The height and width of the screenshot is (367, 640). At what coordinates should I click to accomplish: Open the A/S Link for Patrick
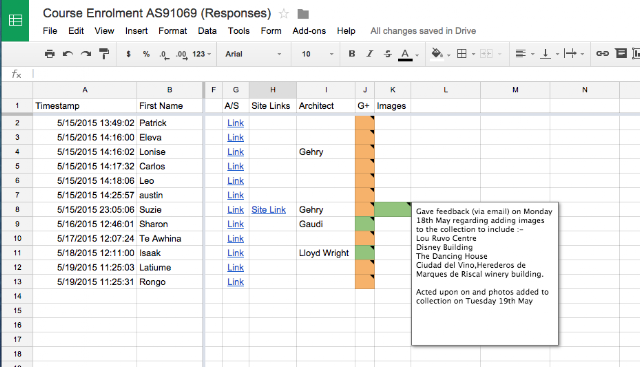[x=236, y=123]
